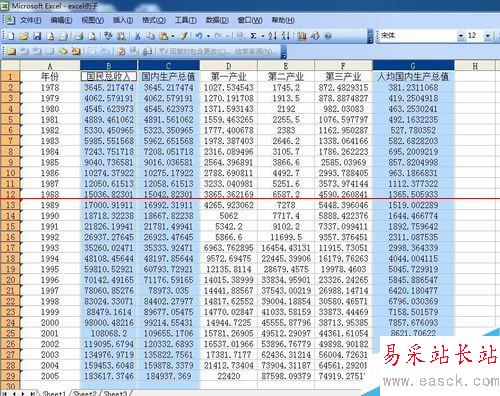Activate the Format Painter brush

tap(183, 36)
